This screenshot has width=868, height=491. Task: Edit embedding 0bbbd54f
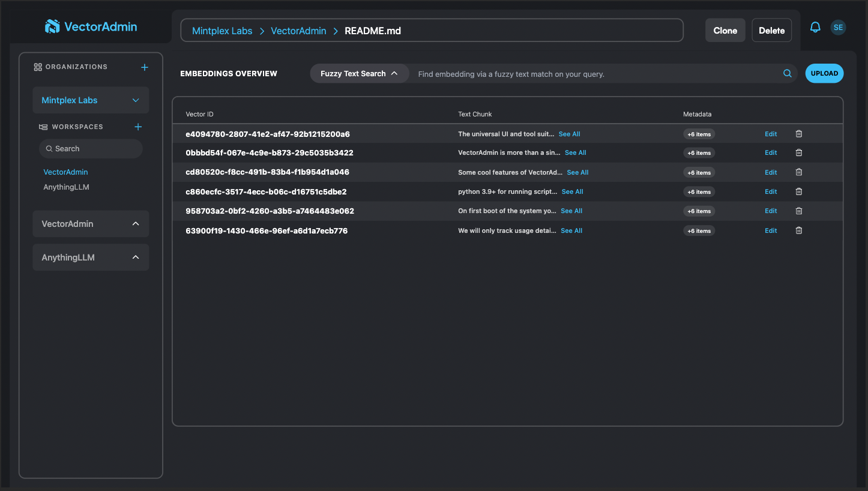click(771, 152)
